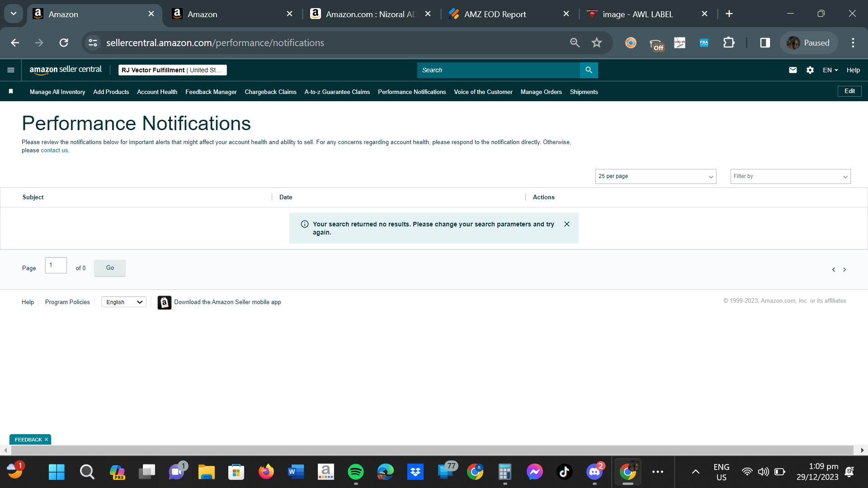Click the amazon seller central logo
Screen dimensions: 868x488
click(x=66, y=70)
